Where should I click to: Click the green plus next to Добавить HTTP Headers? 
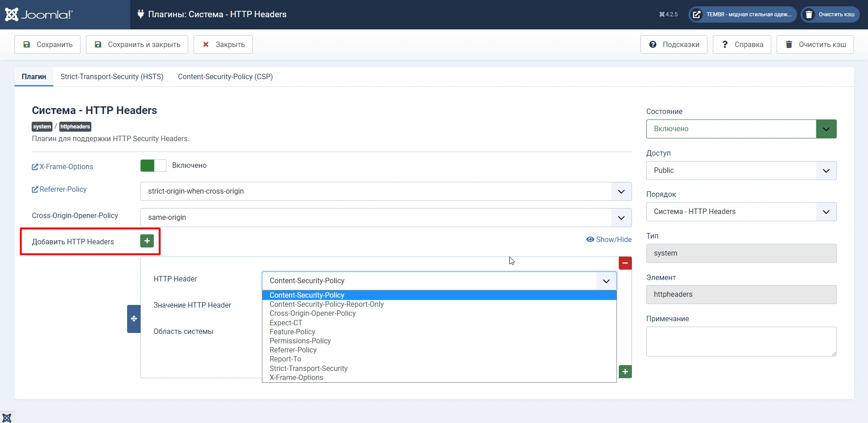tap(147, 241)
